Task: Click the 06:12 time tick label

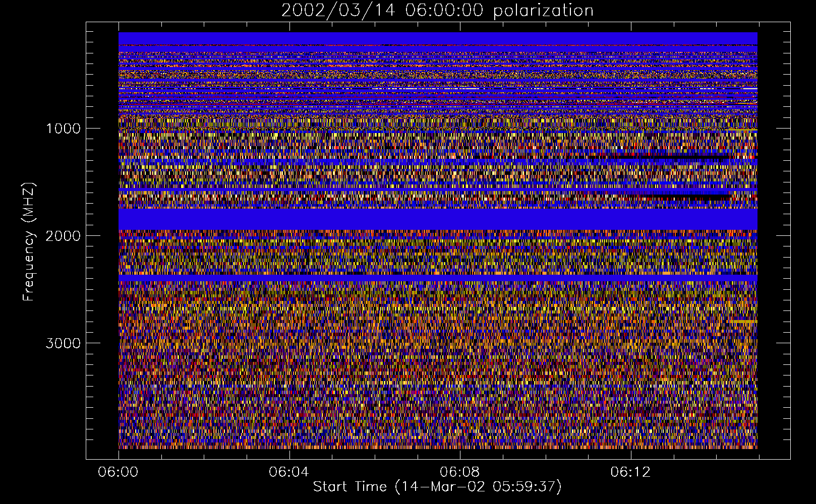Action: (631, 472)
